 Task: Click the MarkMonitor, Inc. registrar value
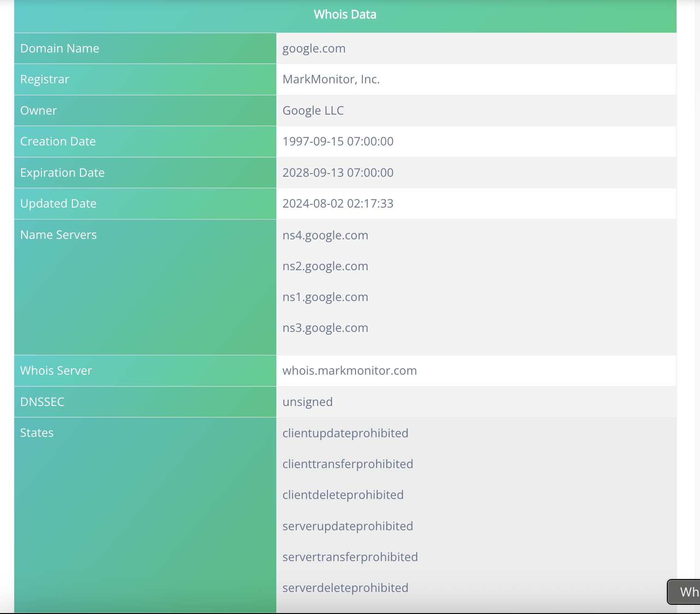tap(331, 79)
